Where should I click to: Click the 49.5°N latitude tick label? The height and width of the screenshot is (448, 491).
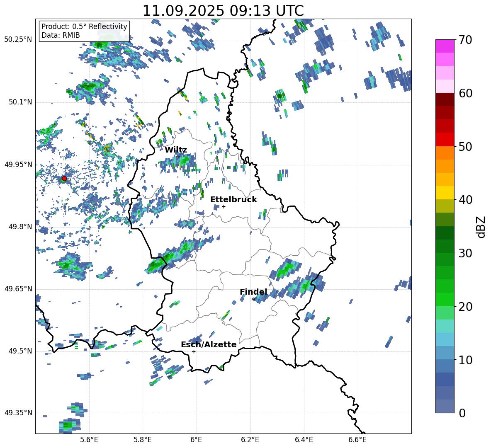click(x=20, y=351)
